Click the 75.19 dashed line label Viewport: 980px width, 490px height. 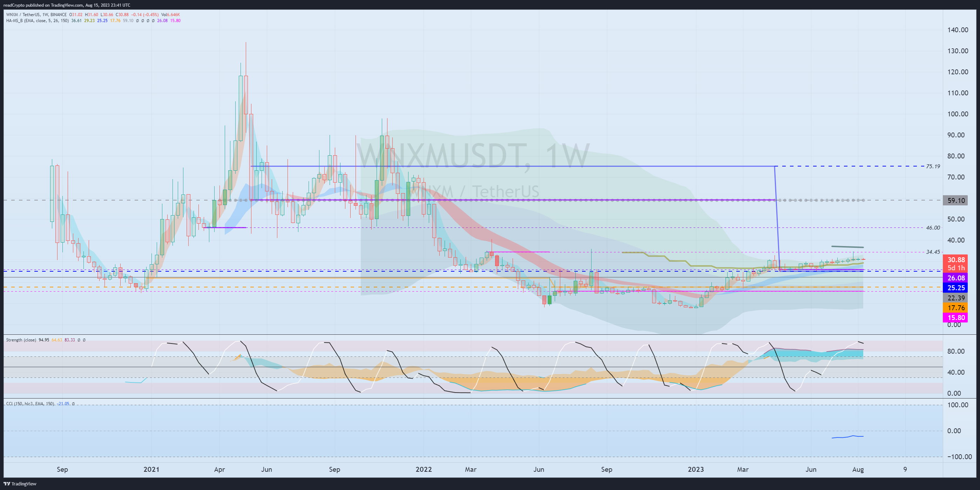(933, 166)
